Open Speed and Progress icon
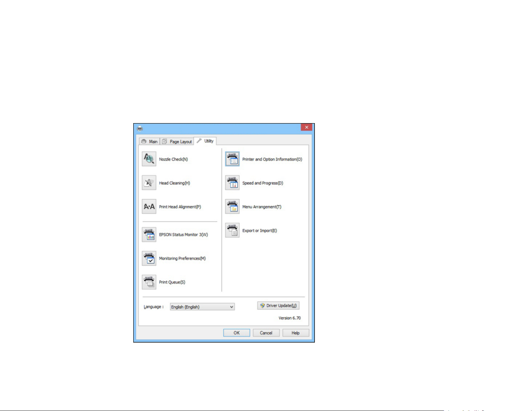532x411 pixels. [232, 183]
